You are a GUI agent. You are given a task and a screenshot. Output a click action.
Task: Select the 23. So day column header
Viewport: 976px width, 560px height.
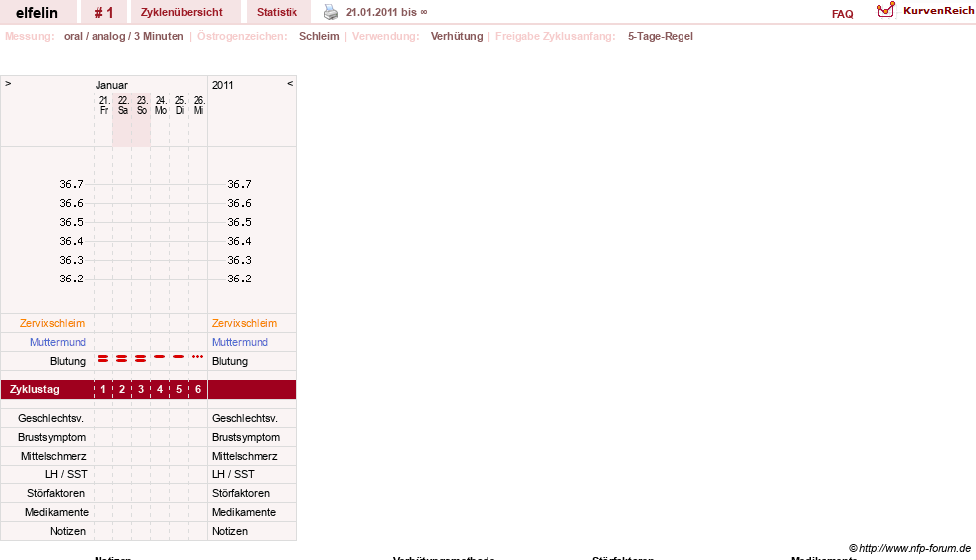pos(142,105)
